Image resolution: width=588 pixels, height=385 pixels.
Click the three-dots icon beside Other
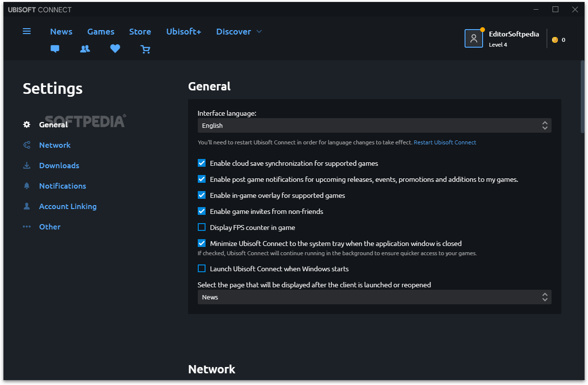pos(27,227)
